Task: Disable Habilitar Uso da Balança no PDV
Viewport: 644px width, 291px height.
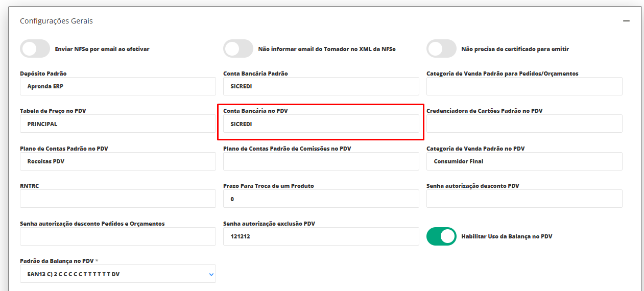Action: pos(441,236)
